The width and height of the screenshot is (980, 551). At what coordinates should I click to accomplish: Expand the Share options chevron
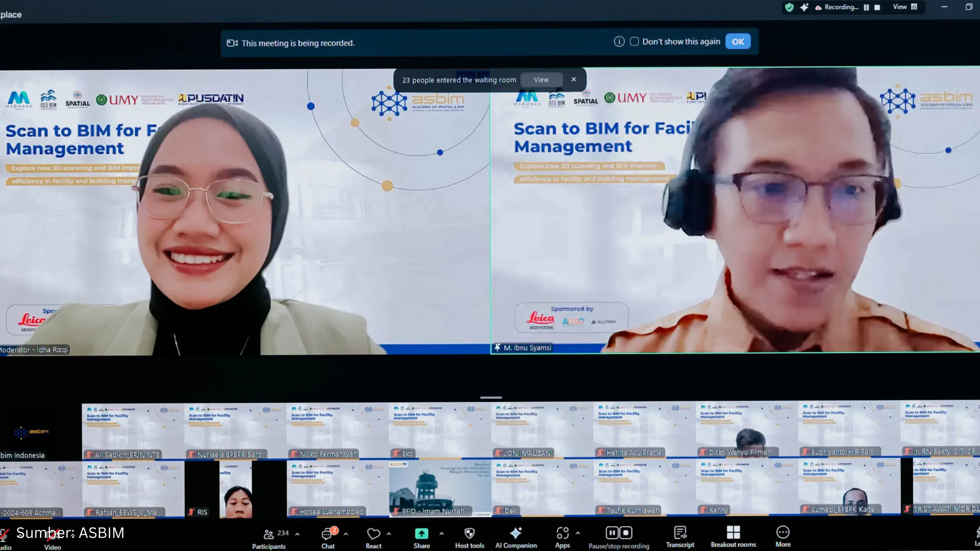pyautogui.click(x=441, y=534)
